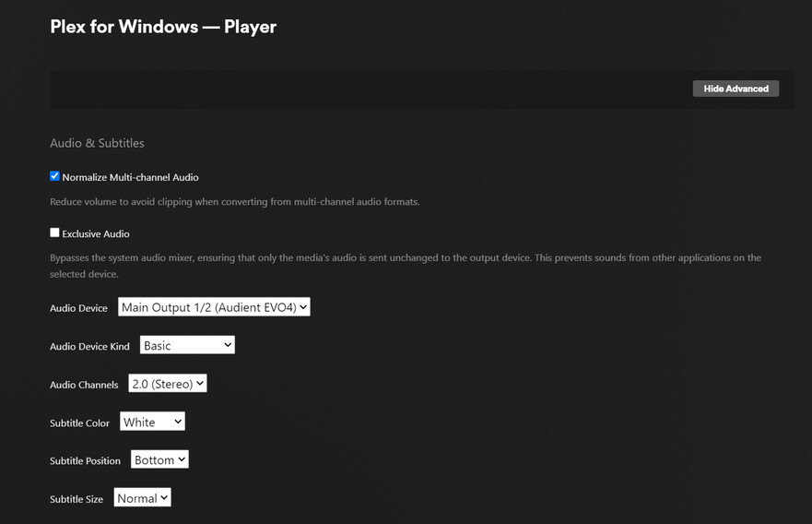Click the Exclusive Audio label text
Viewport: 812px width, 524px height.
96,233
